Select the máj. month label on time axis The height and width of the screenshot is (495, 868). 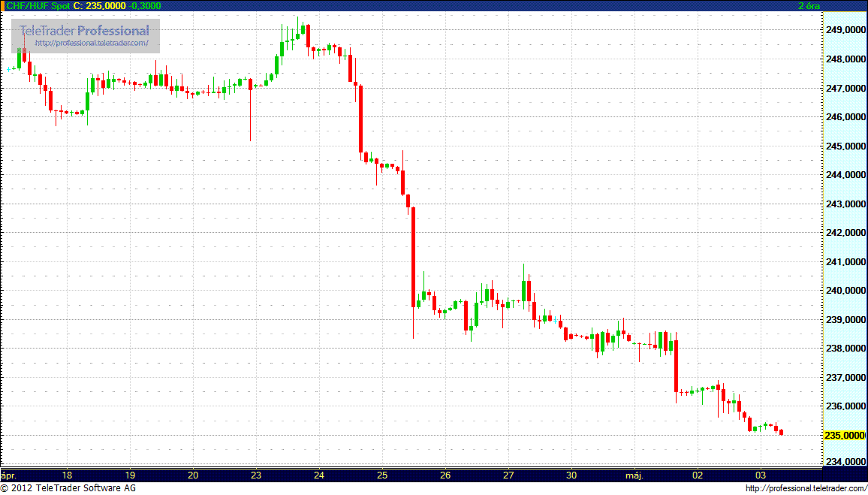point(634,475)
